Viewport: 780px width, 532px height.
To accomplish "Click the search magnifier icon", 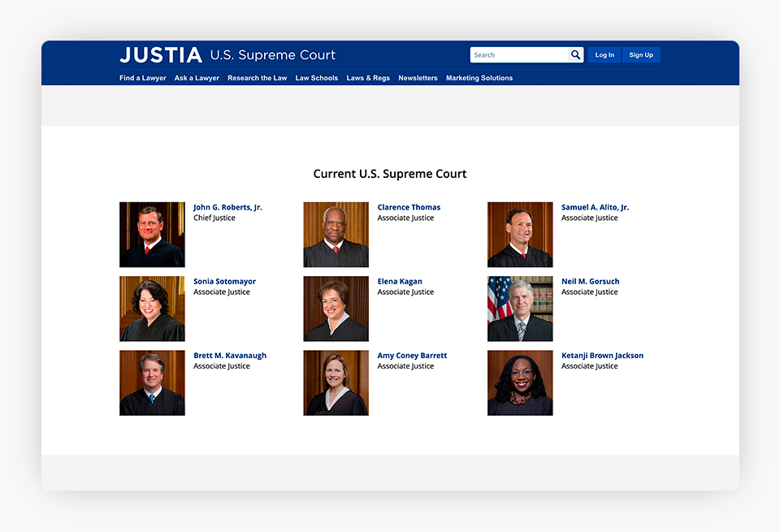I will point(575,54).
